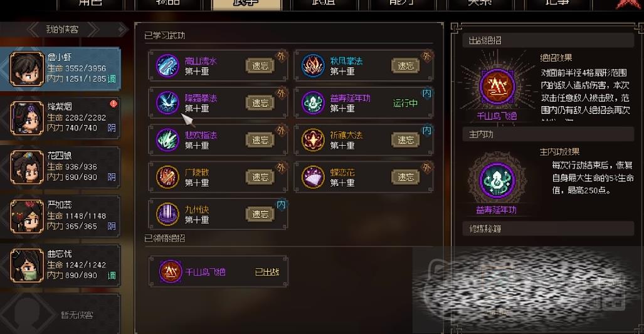This screenshot has height=334, width=644.
Task: Click the 九州诀 skill icon
Action: point(167,214)
